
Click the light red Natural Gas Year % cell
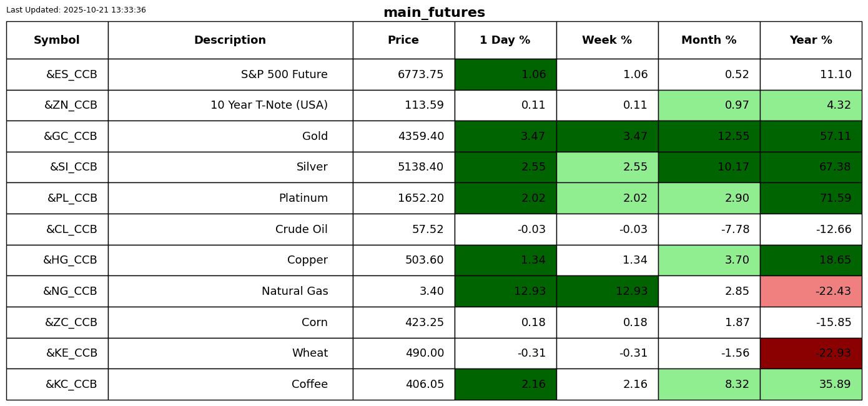(x=811, y=291)
